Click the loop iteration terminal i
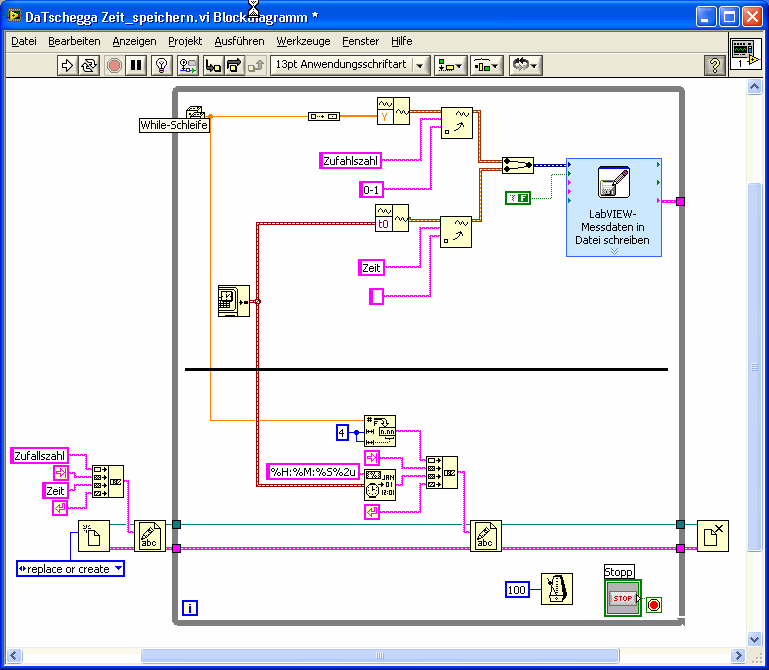This screenshot has width=769, height=670. pyautogui.click(x=190, y=608)
